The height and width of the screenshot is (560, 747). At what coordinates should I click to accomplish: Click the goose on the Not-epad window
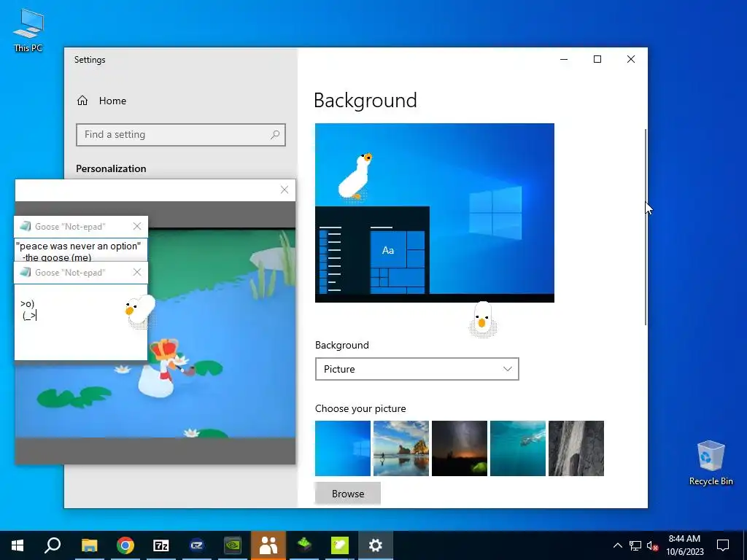tap(139, 311)
